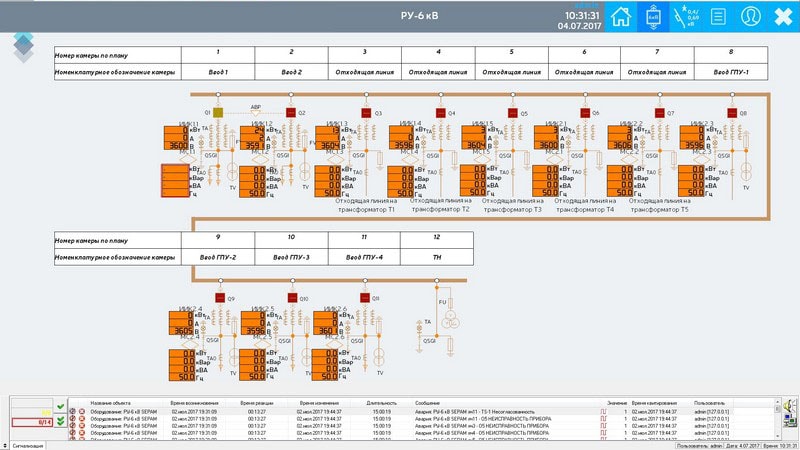Screen dimensions: 800x450
Task: Select circuit breaker Q10
Action: [x=292, y=298]
